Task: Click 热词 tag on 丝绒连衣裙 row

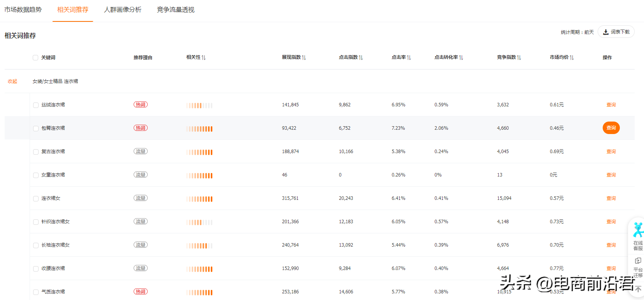Action: [141, 104]
